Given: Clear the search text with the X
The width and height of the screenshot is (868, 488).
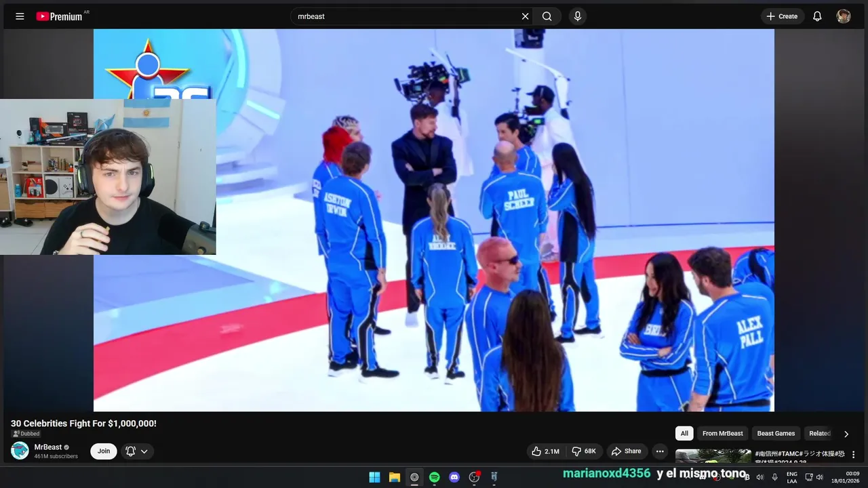Looking at the screenshot, I should point(525,16).
